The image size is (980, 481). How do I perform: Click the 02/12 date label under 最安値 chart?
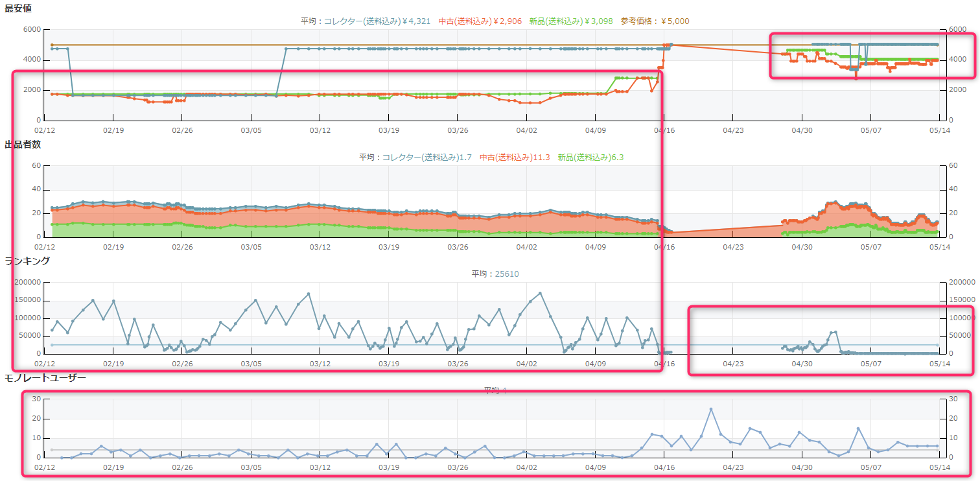point(44,130)
